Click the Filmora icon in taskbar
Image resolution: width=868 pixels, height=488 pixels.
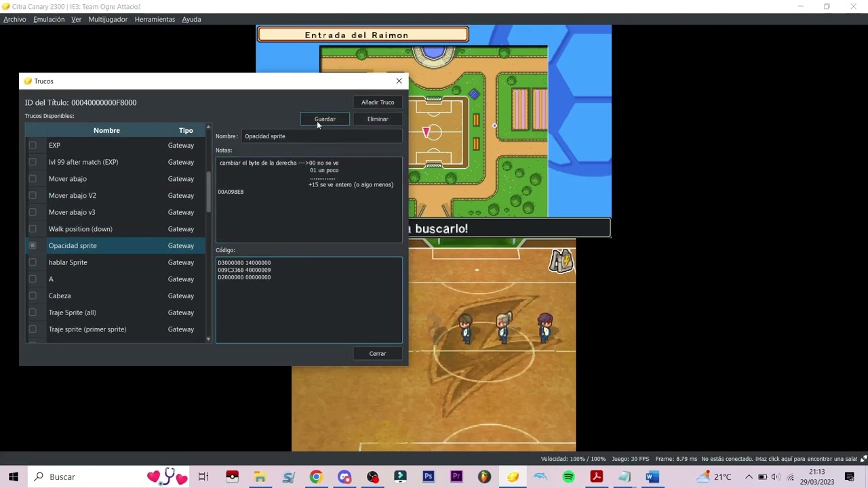[400, 477]
